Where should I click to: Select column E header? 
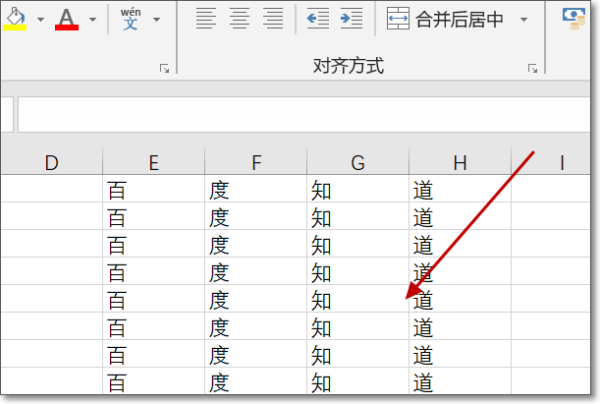[153, 162]
